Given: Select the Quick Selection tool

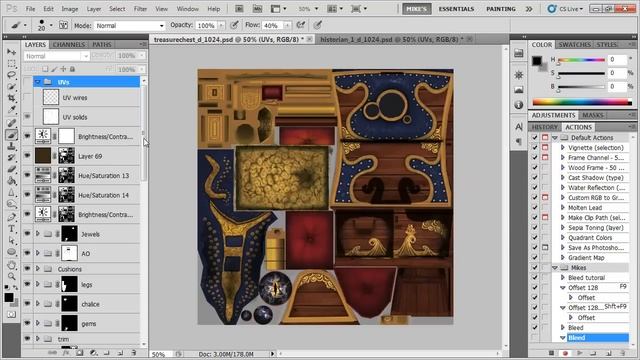Looking at the screenshot, I should (x=11, y=87).
